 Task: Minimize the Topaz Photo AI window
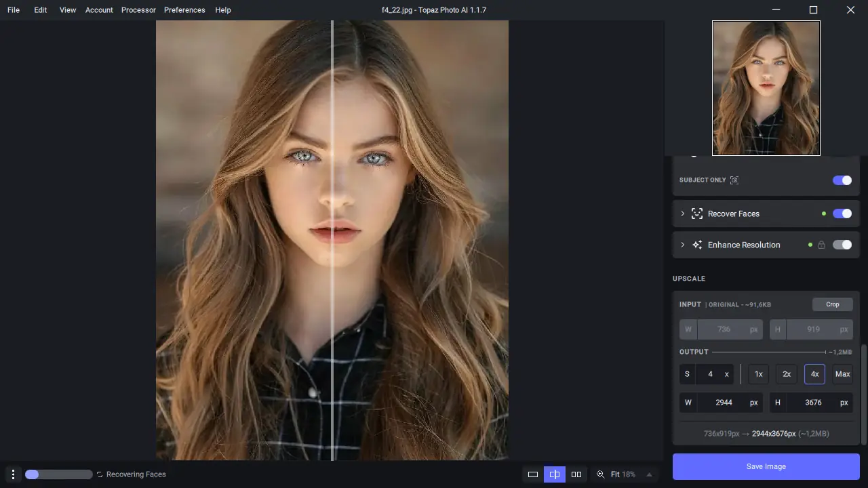click(x=776, y=10)
